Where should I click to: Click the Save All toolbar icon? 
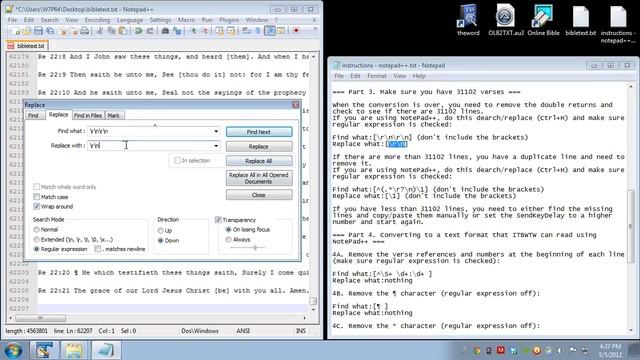(50, 31)
